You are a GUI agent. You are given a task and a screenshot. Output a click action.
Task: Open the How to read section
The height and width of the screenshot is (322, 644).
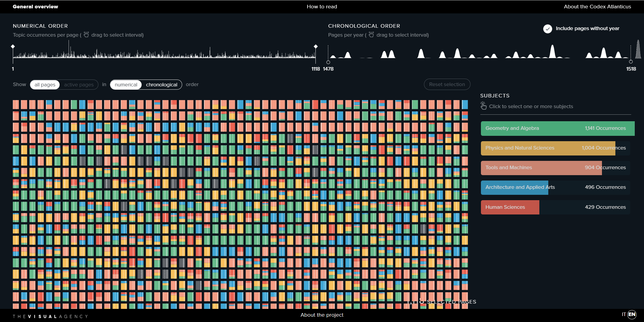point(322,7)
